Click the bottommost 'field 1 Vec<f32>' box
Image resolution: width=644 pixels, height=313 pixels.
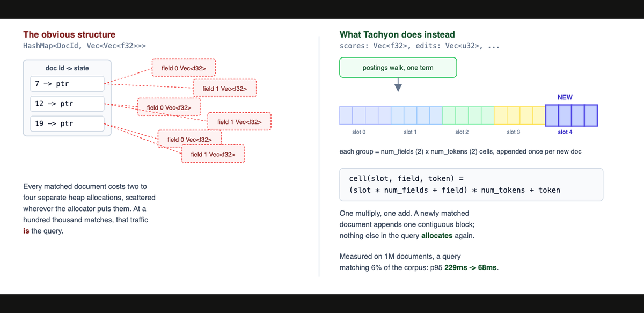pos(213,154)
